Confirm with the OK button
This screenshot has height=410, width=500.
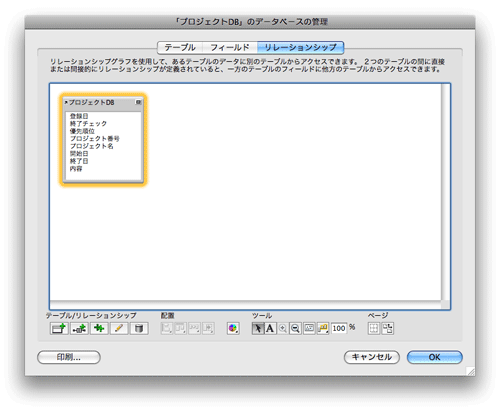tap(434, 357)
